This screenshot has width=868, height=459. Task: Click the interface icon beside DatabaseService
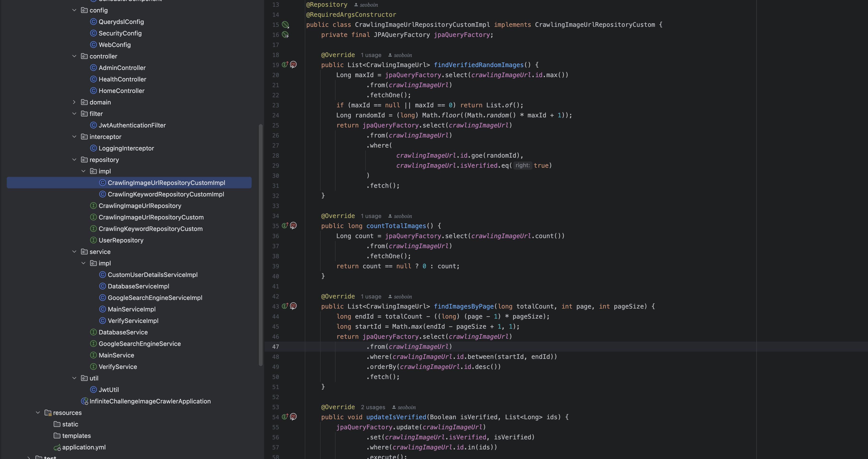coord(93,332)
